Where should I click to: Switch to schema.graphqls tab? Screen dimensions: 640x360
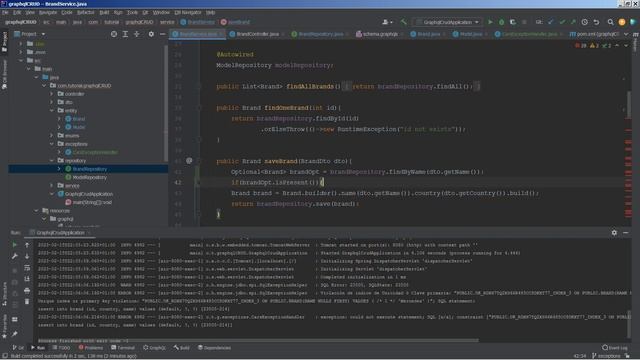point(379,34)
